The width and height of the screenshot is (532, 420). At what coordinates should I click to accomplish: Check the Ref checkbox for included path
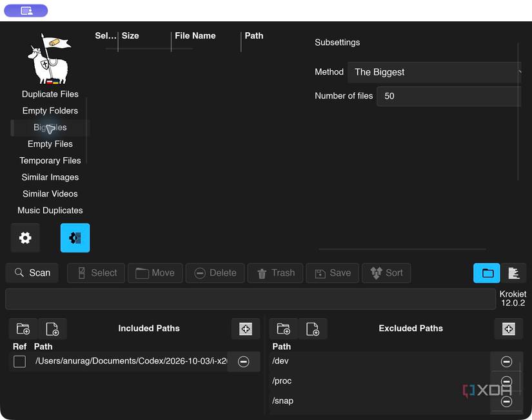point(20,361)
